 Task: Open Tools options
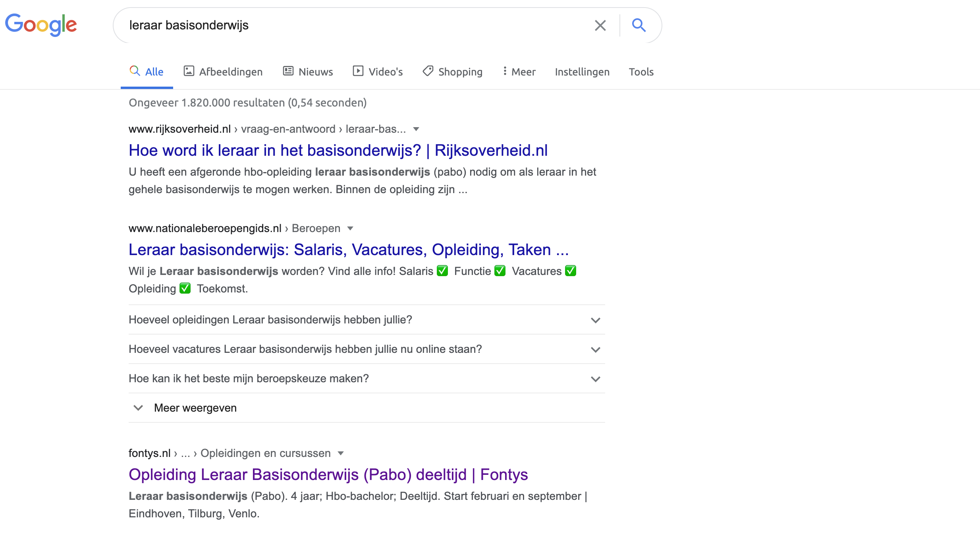point(641,72)
